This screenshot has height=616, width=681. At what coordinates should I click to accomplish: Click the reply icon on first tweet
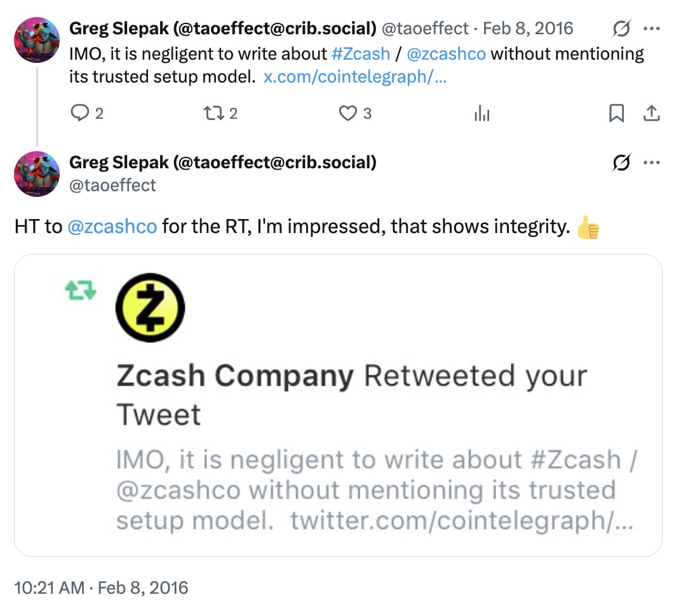pyautogui.click(x=79, y=114)
